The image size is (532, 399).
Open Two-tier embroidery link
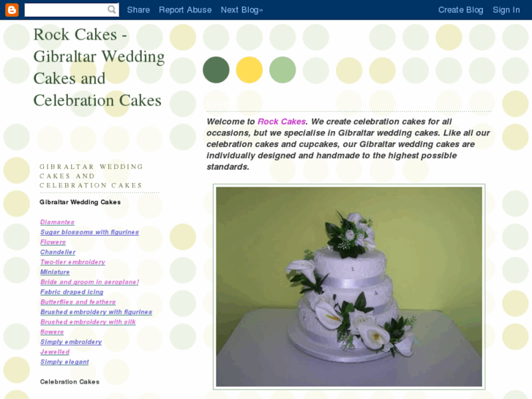(x=72, y=262)
